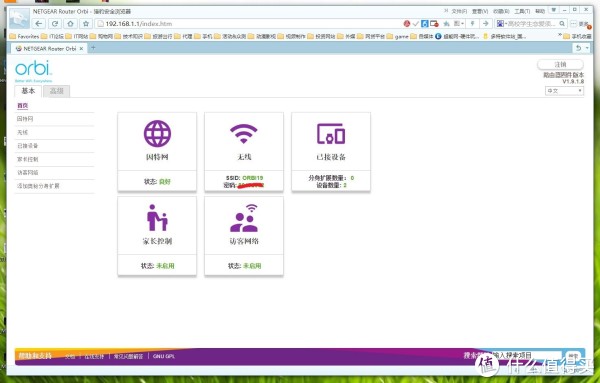Open the skin button in title bar
The height and width of the screenshot is (383, 600).
pyautogui.click(x=553, y=10)
